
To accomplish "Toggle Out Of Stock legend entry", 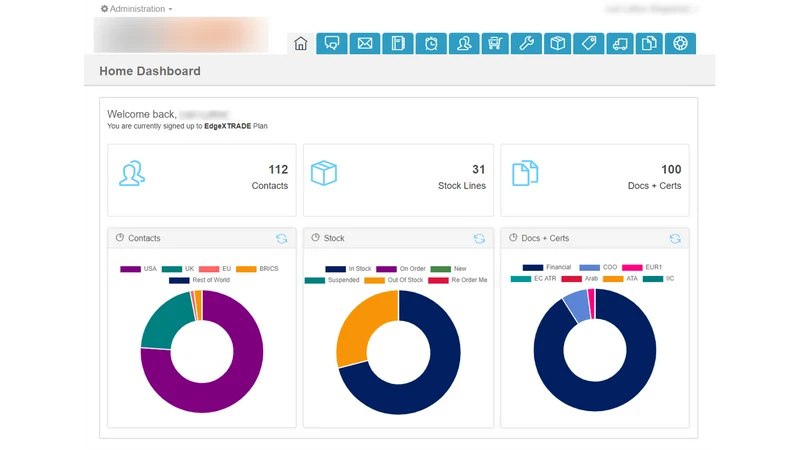I will [x=394, y=280].
